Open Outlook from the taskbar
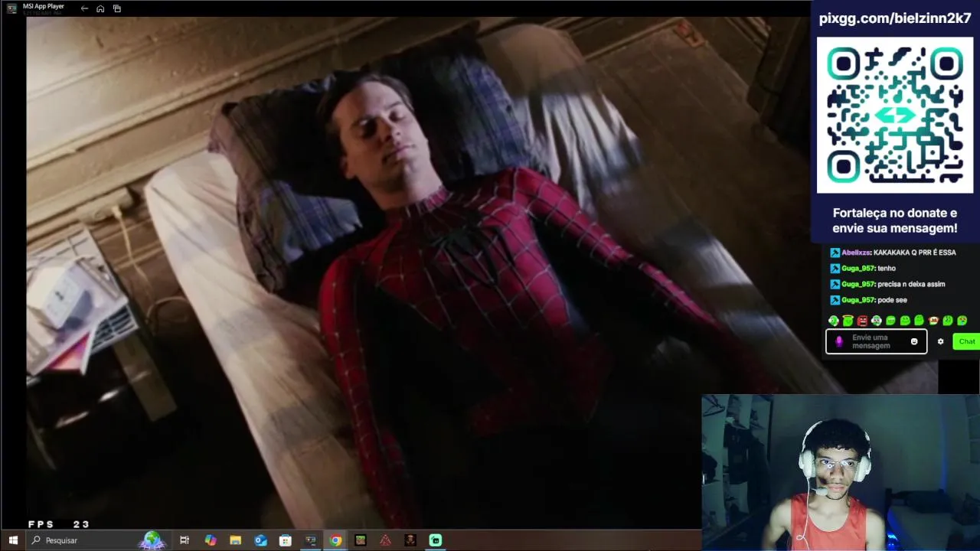 [260, 540]
